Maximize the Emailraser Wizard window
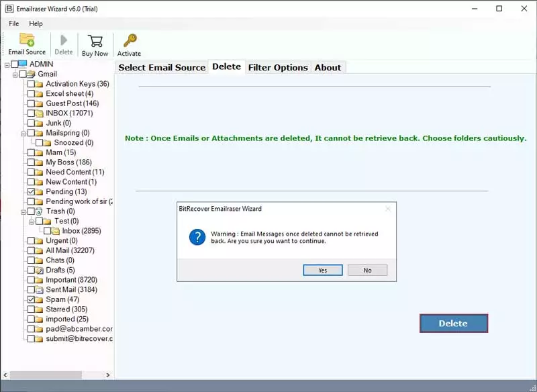This screenshot has height=392, width=537. [499, 9]
